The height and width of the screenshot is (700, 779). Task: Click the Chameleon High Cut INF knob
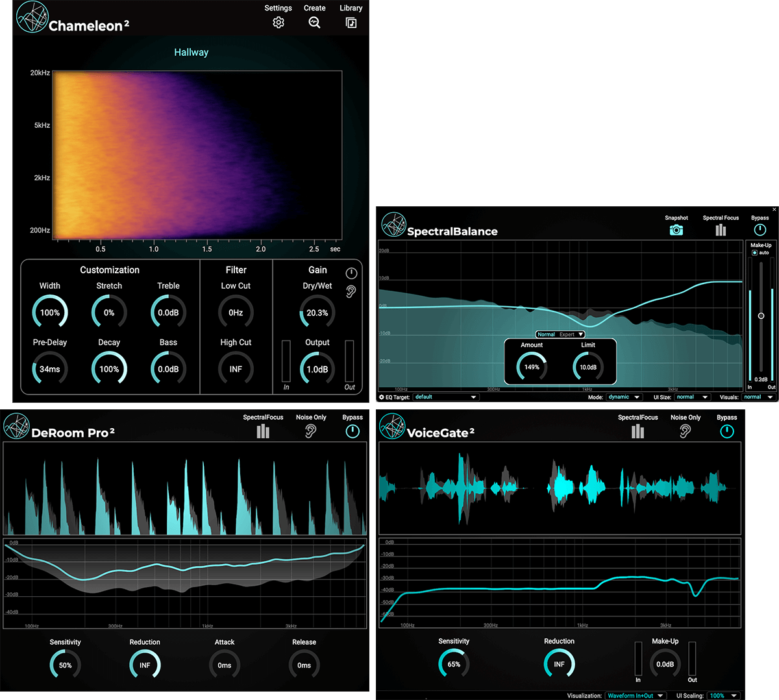click(x=236, y=368)
